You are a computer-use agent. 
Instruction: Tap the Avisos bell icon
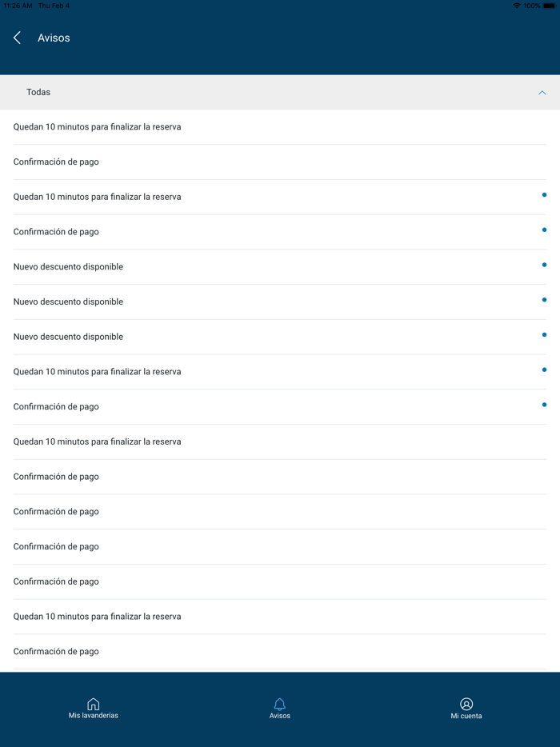[279, 705]
